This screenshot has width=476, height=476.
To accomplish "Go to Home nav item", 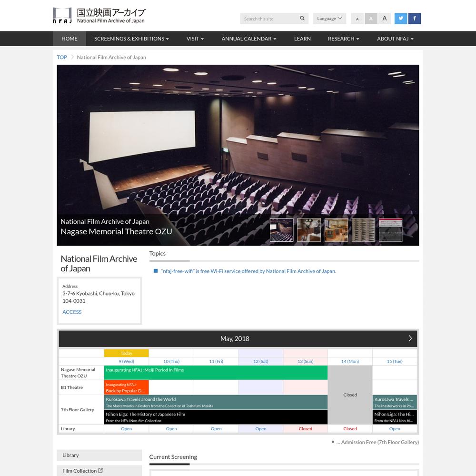I will [69, 39].
